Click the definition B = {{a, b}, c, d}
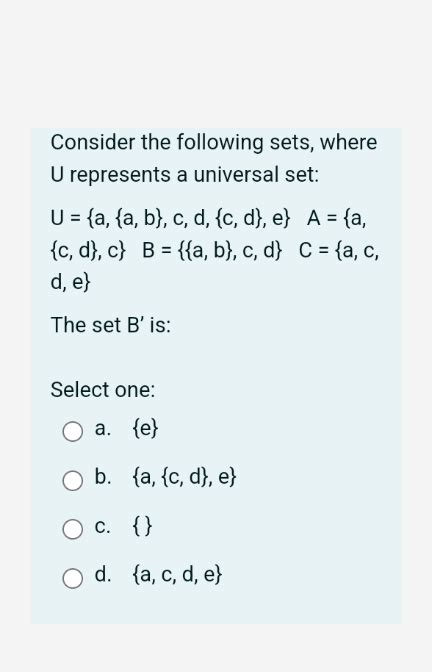The width and height of the screenshot is (432, 672). point(213,251)
